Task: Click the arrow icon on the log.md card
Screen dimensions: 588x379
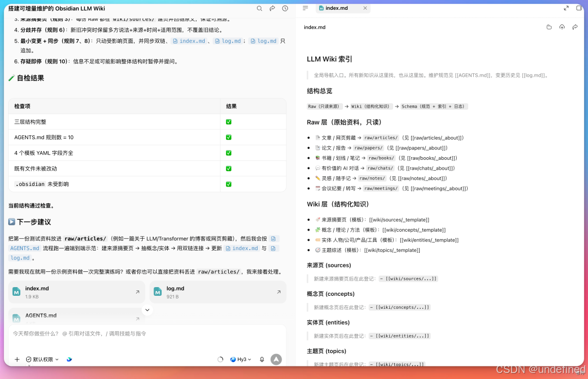Action: pos(279,292)
